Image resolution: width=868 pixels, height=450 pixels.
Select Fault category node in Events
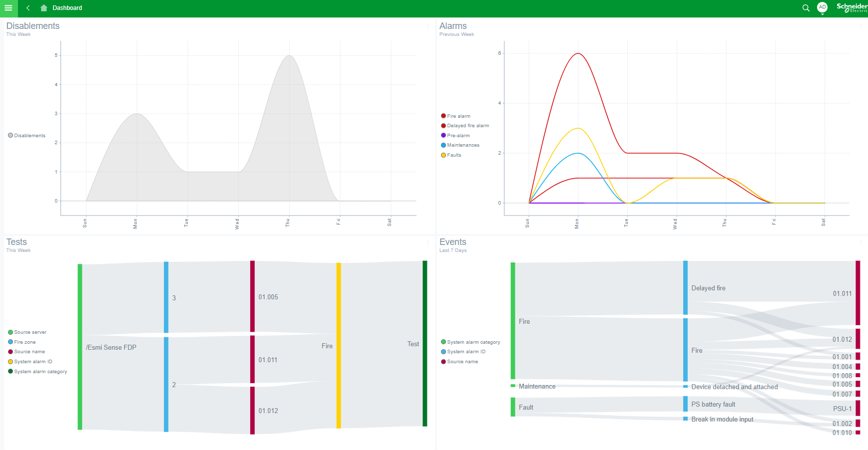[x=513, y=407]
